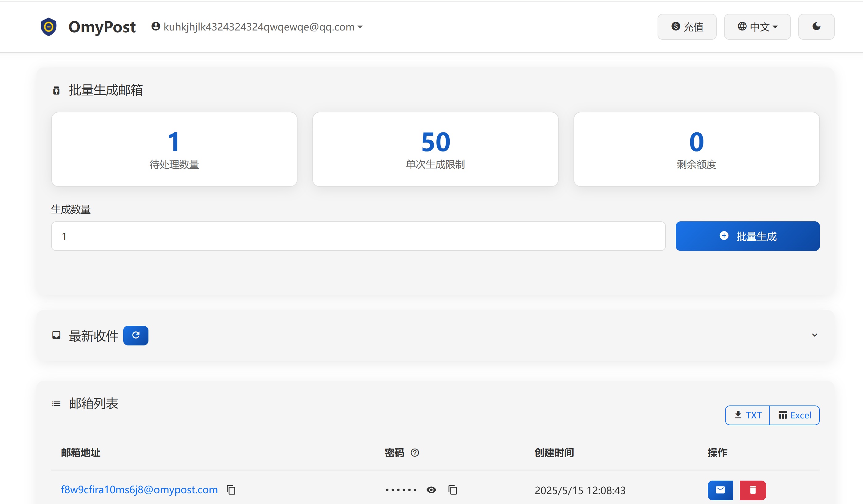
Task: Click the 批量生成 batch generate button
Action: click(x=747, y=236)
